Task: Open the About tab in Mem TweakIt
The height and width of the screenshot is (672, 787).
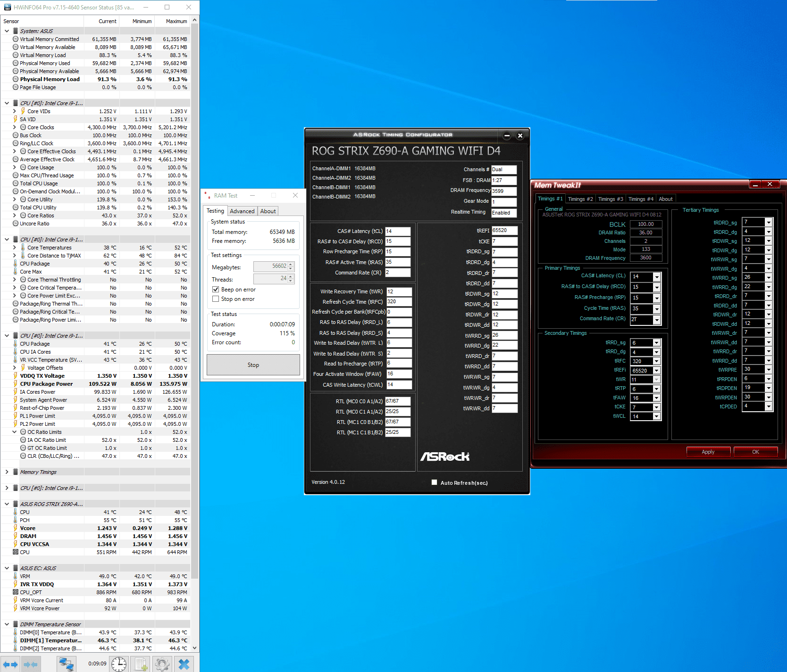Action: pyautogui.click(x=666, y=199)
